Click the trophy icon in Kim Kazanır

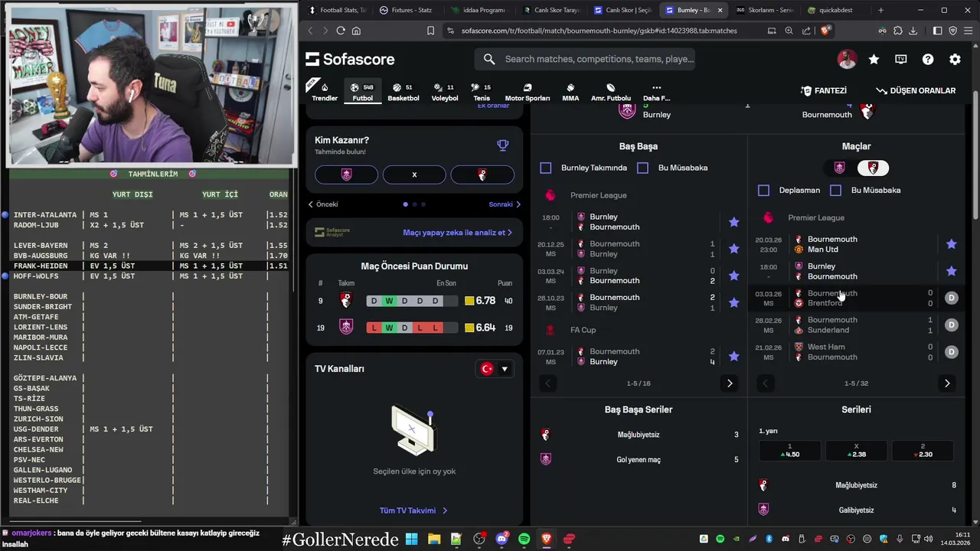(502, 145)
